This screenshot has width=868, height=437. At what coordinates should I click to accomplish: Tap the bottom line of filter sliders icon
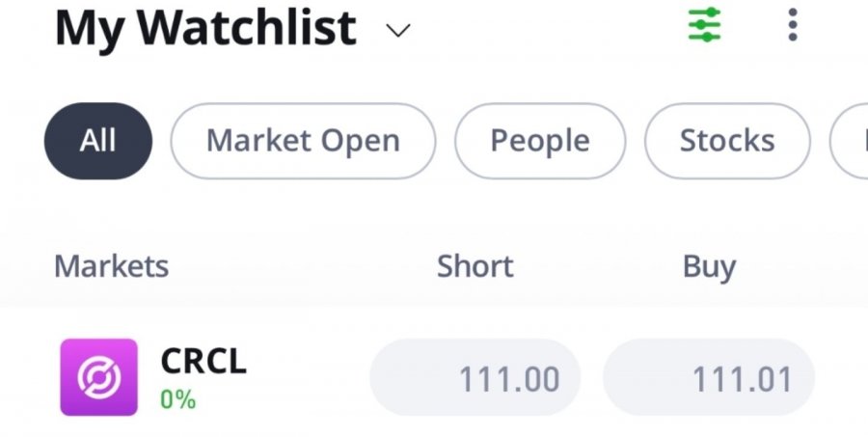tap(704, 37)
